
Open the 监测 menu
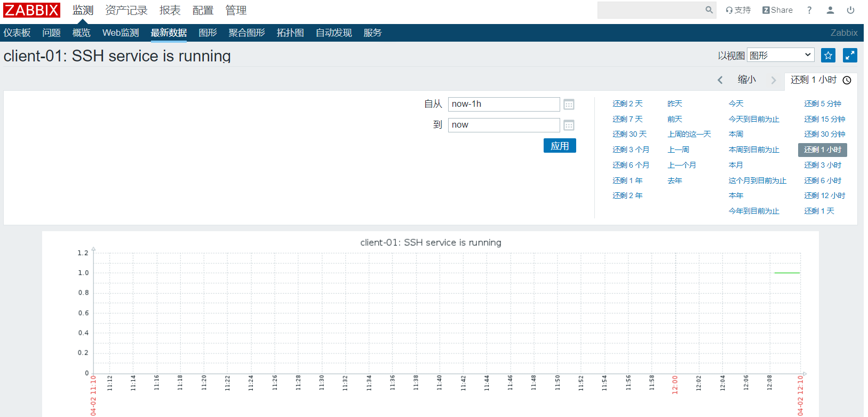(x=83, y=10)
